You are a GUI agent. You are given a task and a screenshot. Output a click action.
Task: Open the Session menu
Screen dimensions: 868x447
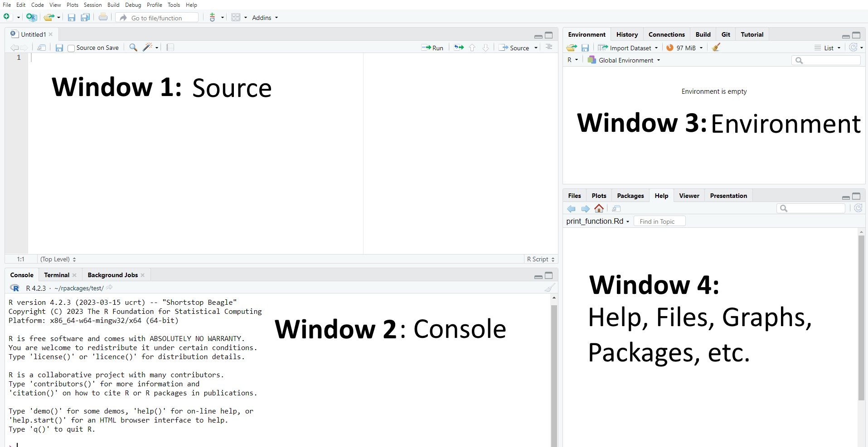92,5
